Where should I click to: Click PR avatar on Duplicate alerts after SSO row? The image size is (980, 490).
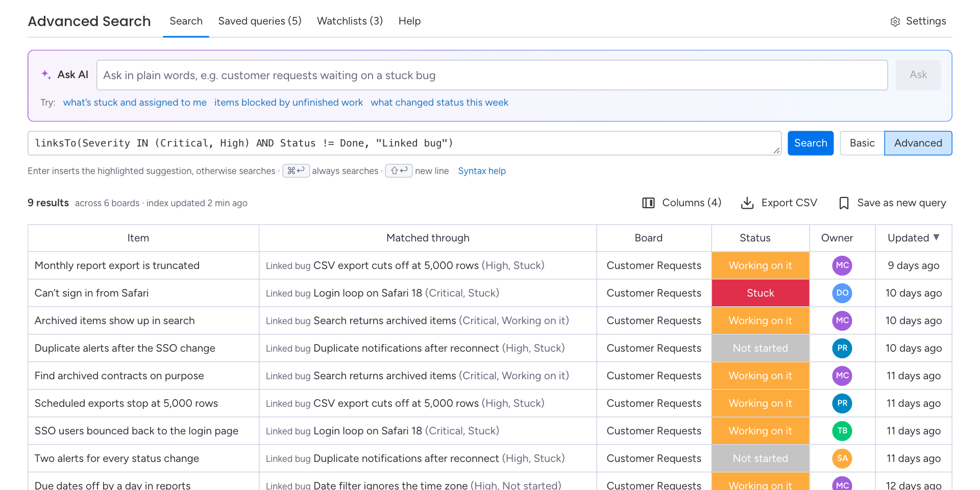pyautogui.click(x=842, y=348)
